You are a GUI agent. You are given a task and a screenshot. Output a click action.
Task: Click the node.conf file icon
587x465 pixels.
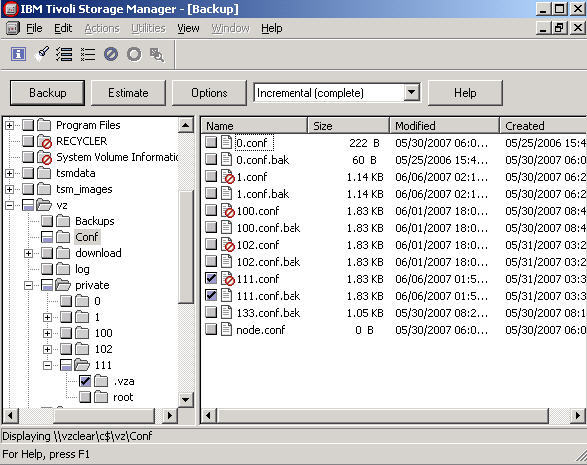pos(226,329)
